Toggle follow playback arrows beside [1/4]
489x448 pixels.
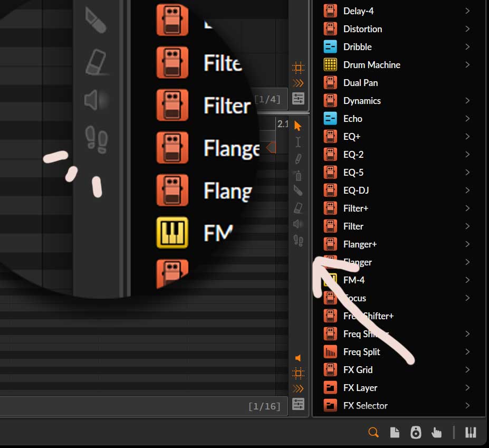pos(298,83)
